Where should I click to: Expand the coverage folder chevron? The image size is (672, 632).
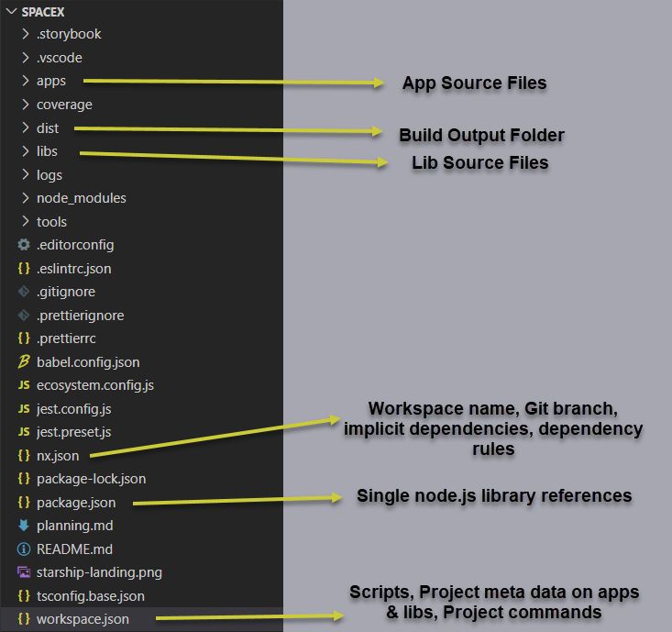coord(26,105)
